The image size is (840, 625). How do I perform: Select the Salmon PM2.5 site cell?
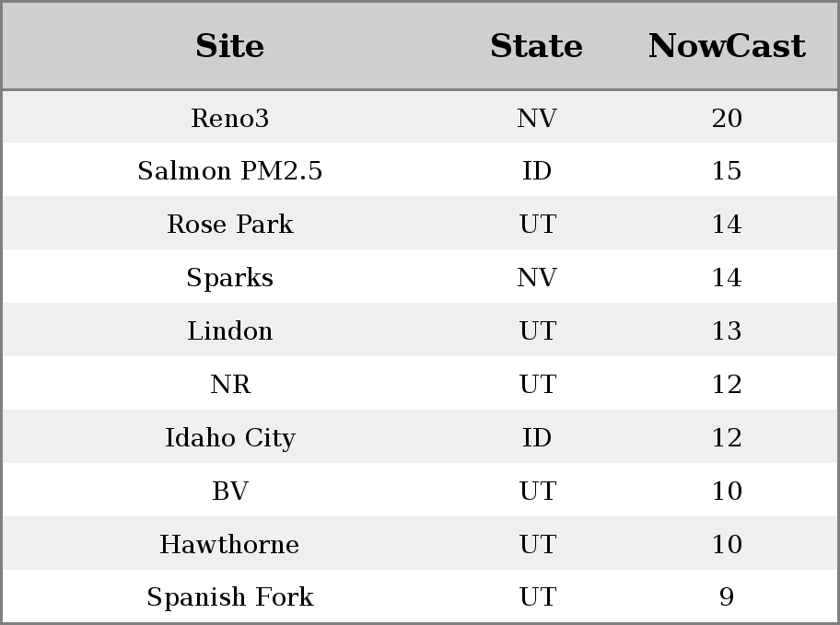[229, 171]
